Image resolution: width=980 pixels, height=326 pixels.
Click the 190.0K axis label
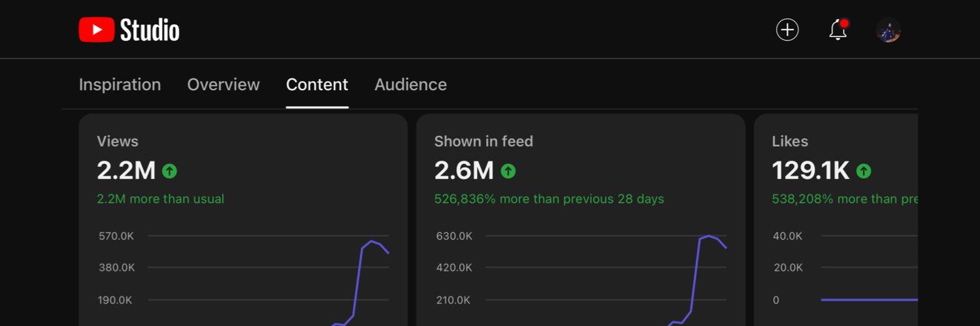point(116,301)
